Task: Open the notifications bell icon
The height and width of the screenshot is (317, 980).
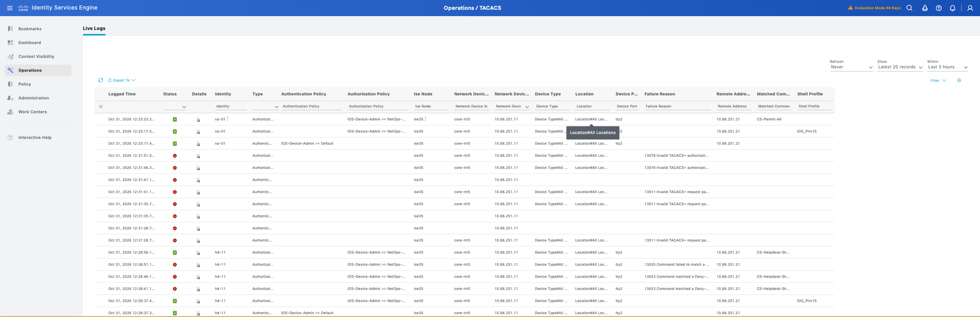Action: pos(952,8)
